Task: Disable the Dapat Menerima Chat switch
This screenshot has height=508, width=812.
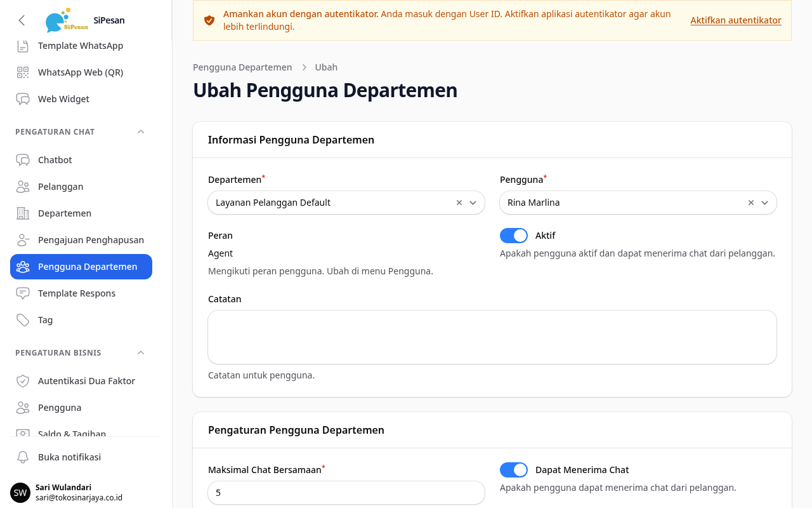Action: (514, 470)
